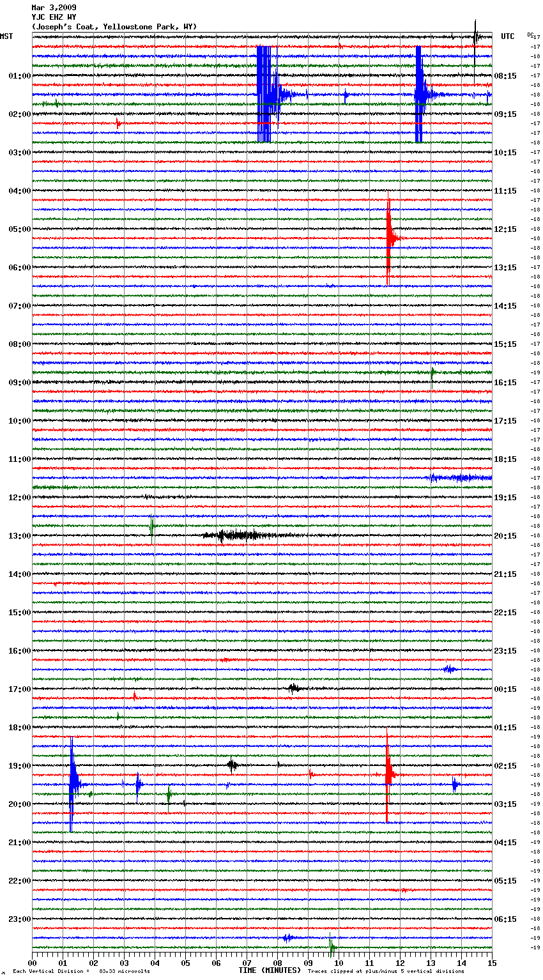Select the MST hour label '17:00'
This screenshot has width=543, height=980.
tap(20, 689)
